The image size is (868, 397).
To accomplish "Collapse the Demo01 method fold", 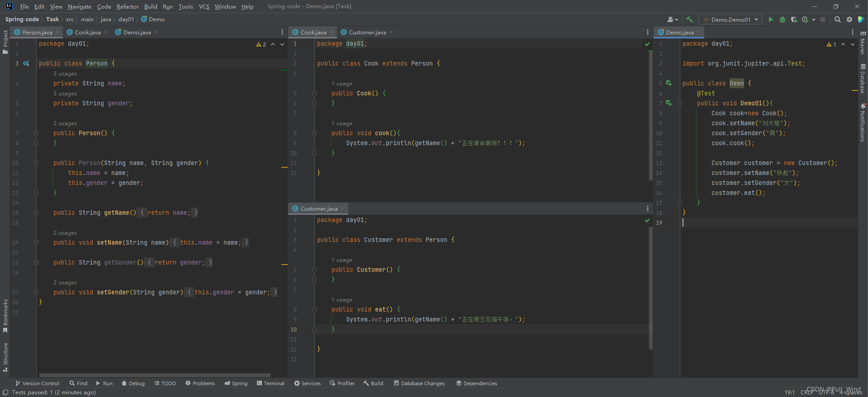I will 680,103.
